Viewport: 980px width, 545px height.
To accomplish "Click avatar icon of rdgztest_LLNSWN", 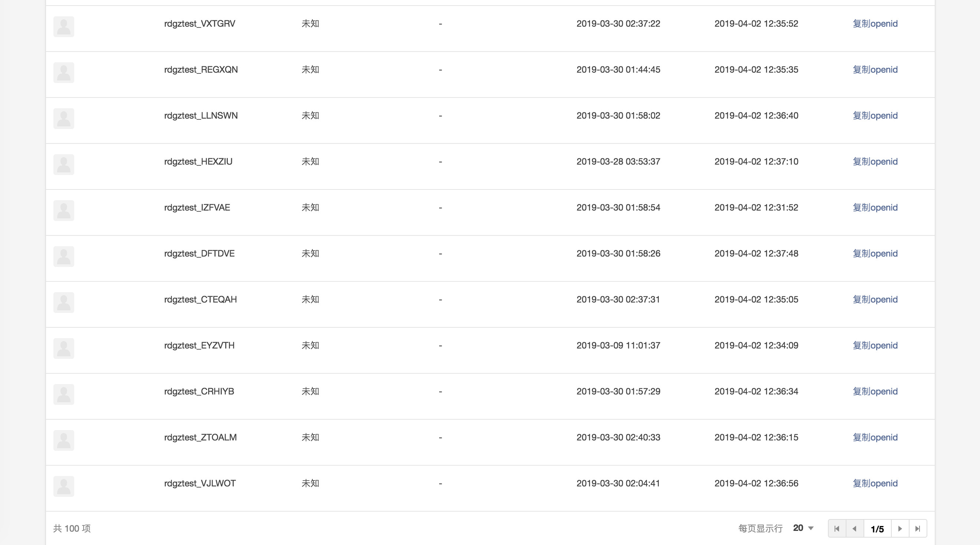I will 63,119.
